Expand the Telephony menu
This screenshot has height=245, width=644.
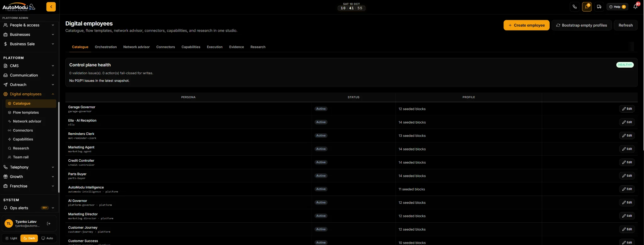[29, 167]
